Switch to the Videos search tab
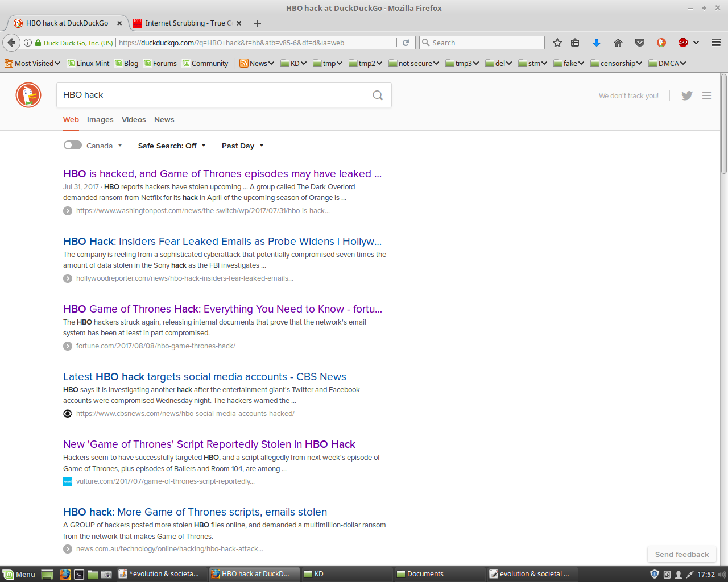 134,120
